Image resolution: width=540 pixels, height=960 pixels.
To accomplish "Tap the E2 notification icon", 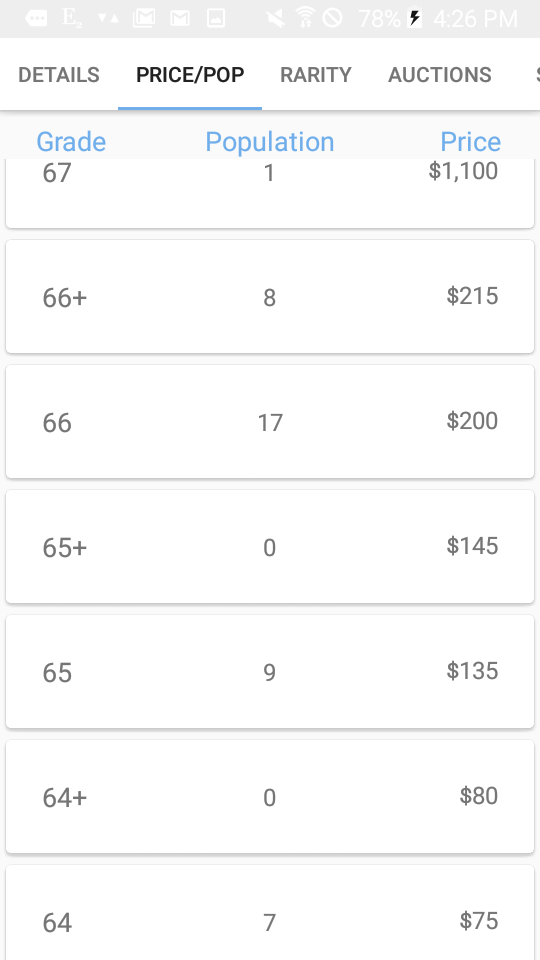I will pyautogui.click(x=72, y=18).
